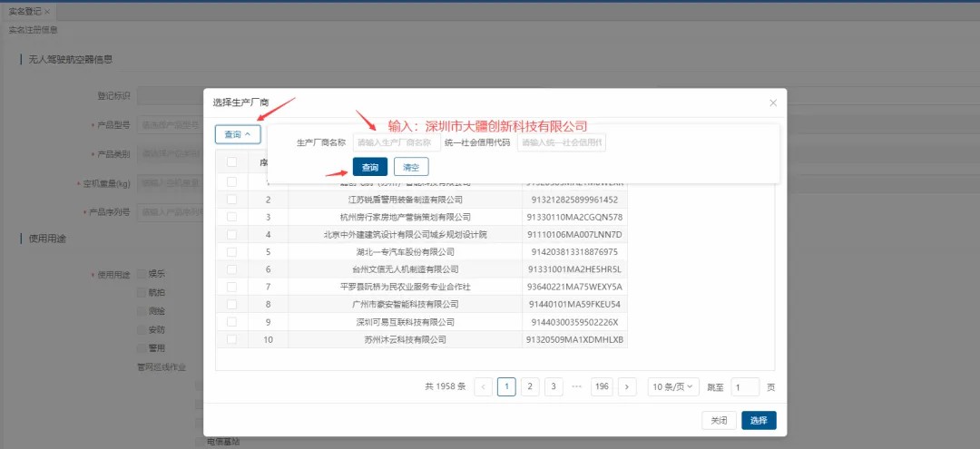Tick the select-all checkbox in table header

pos(232,162)
